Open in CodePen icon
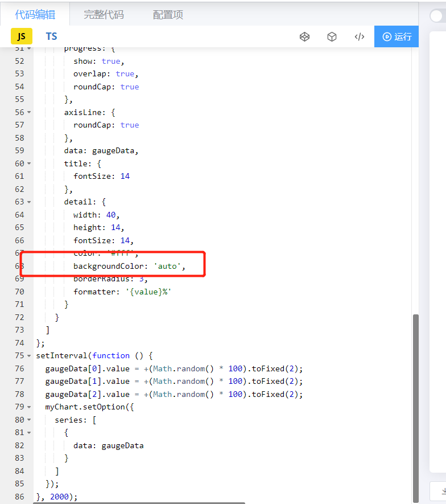 coord(304,36)
